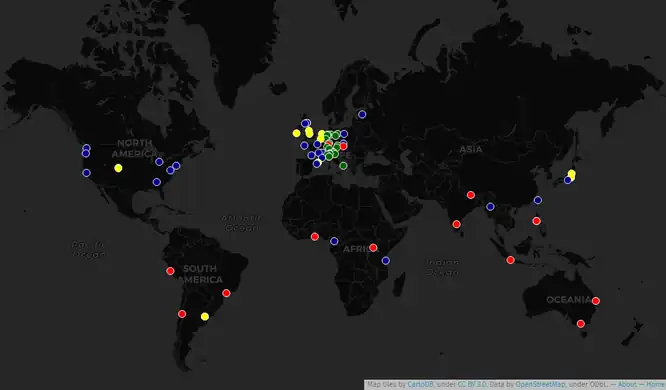Pick the blue marker on the Gulf of Guinea
The height and width of the screenshot is (390, 666).
[334, 241]
